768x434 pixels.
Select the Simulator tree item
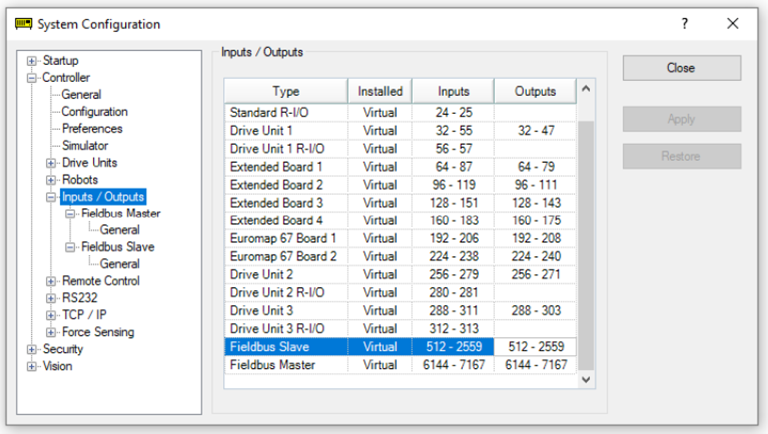pyautogui.click(x=85, y=145)
